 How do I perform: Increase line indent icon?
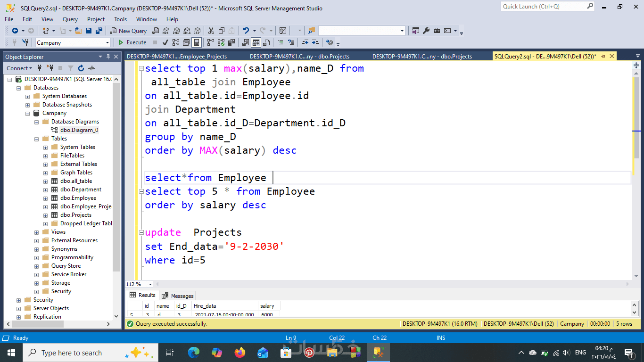pos(315,42)
